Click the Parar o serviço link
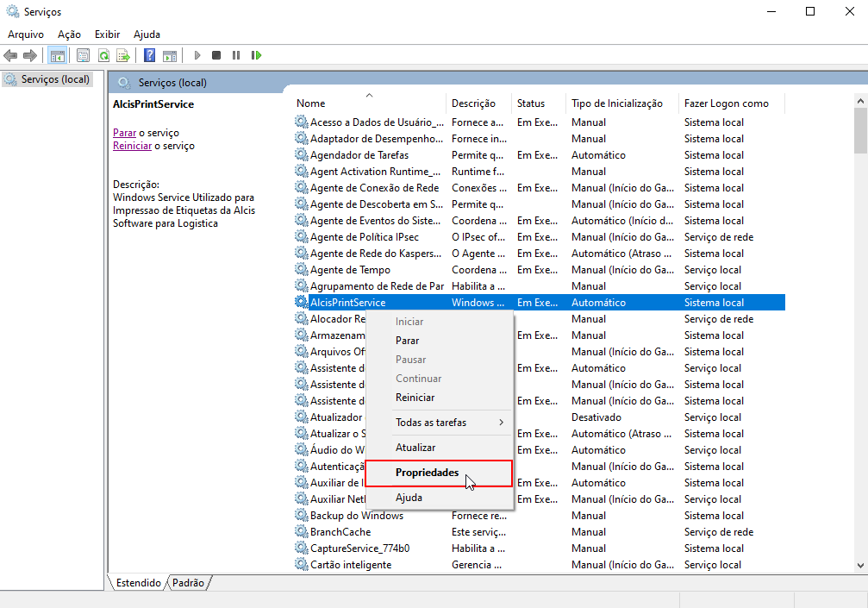 pyautogui.click(x=124, y=133)
